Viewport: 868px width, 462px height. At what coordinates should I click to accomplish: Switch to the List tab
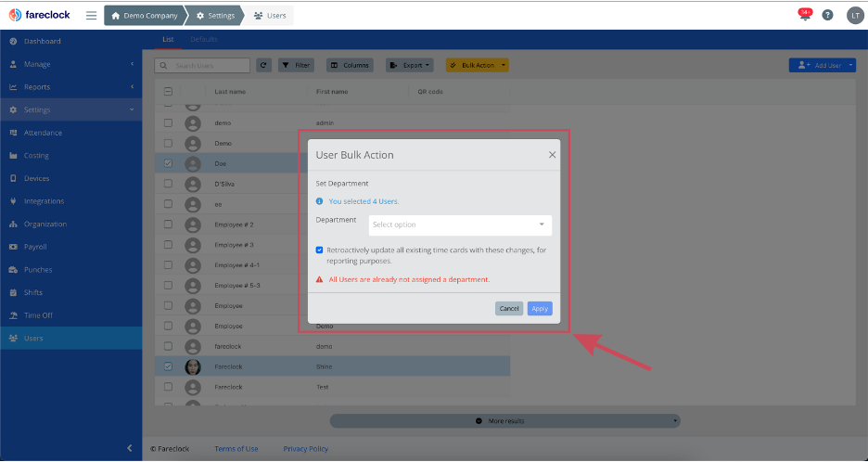(x=168, y=39)
